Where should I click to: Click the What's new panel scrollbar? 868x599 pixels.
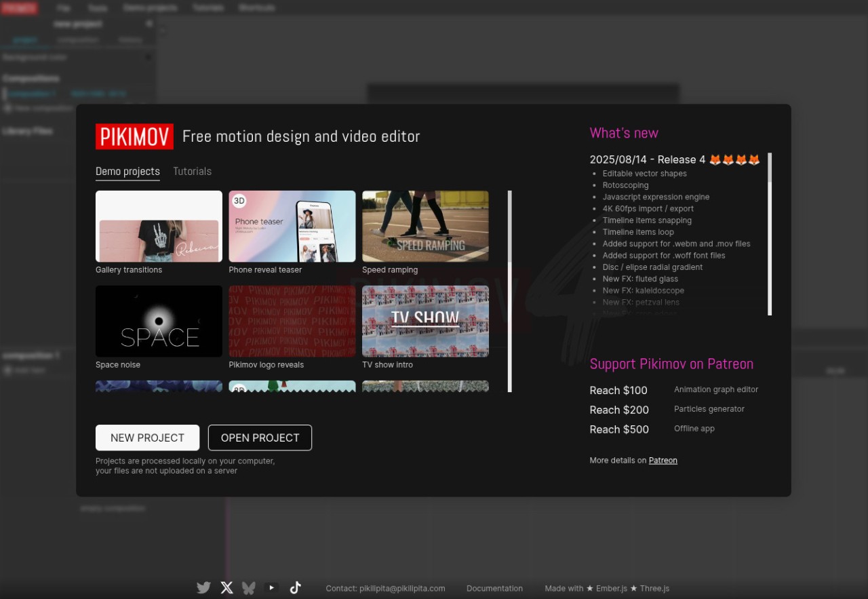tap(770, 234)
